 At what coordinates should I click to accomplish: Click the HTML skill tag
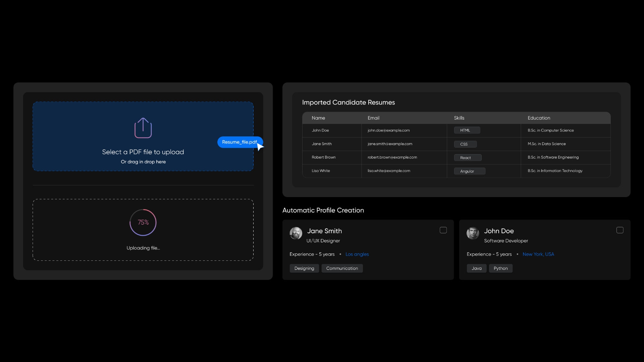467,130
